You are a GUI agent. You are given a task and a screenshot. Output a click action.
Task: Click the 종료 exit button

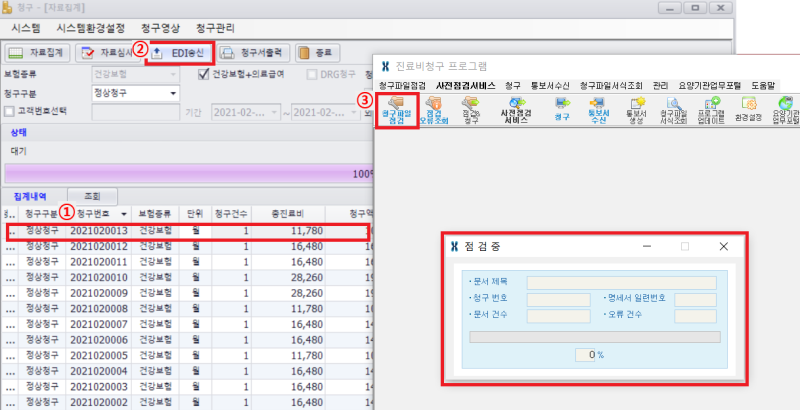[317, 53]
